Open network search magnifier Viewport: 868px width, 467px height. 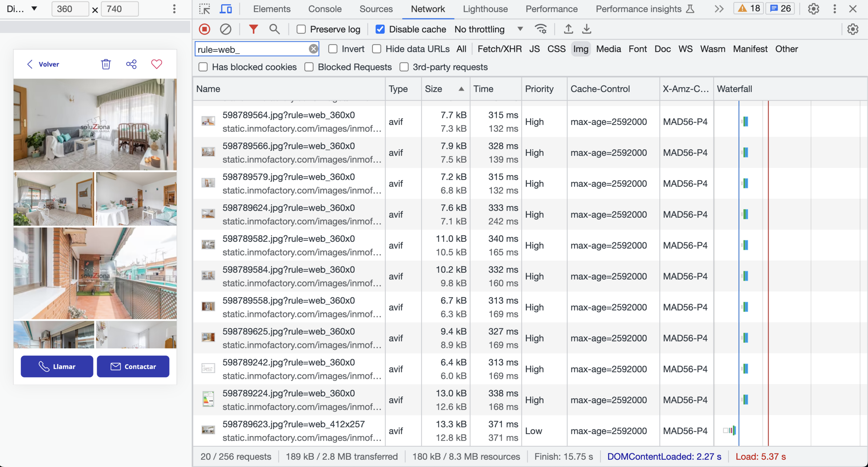pyautogui.click(x=274, y=29)
